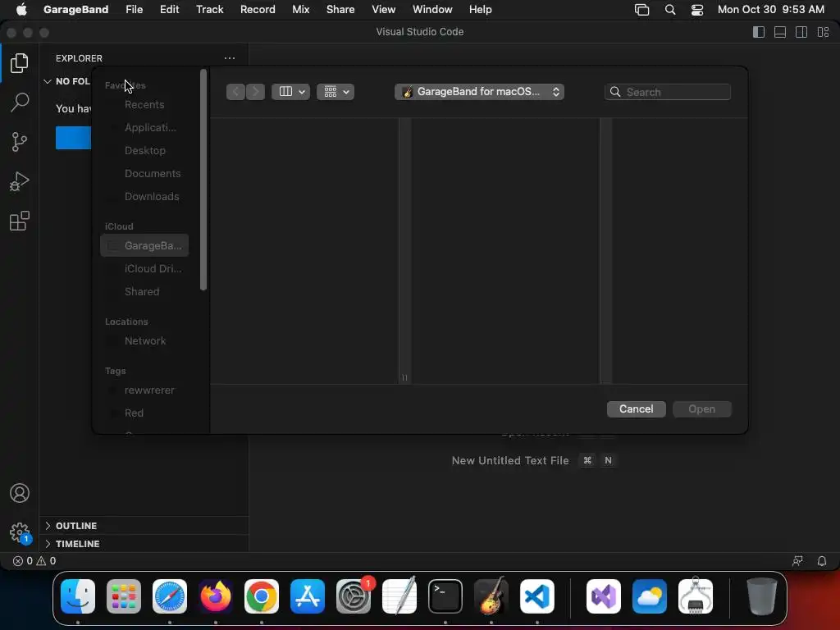This screenshot has height=630, width=840.
Task: Click the Open button in dialog
Action: [x=702, y=409]
